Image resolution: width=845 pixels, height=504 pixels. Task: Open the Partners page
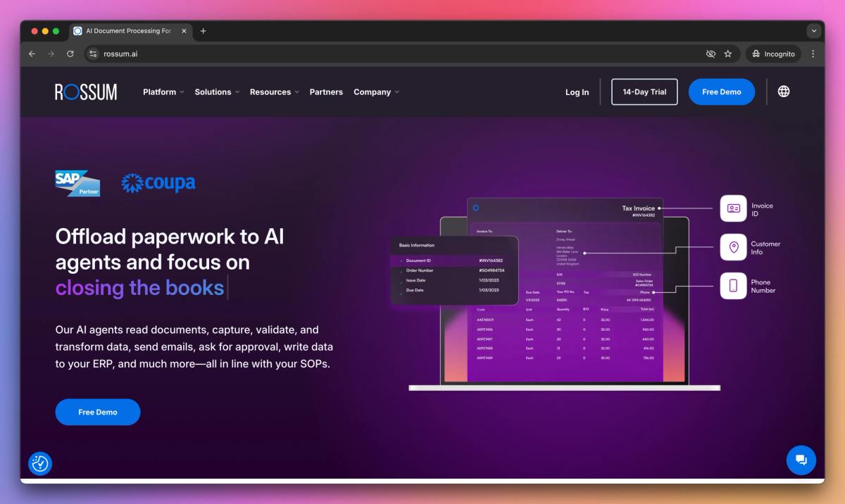pyautogui.click(x=326, y=92)
